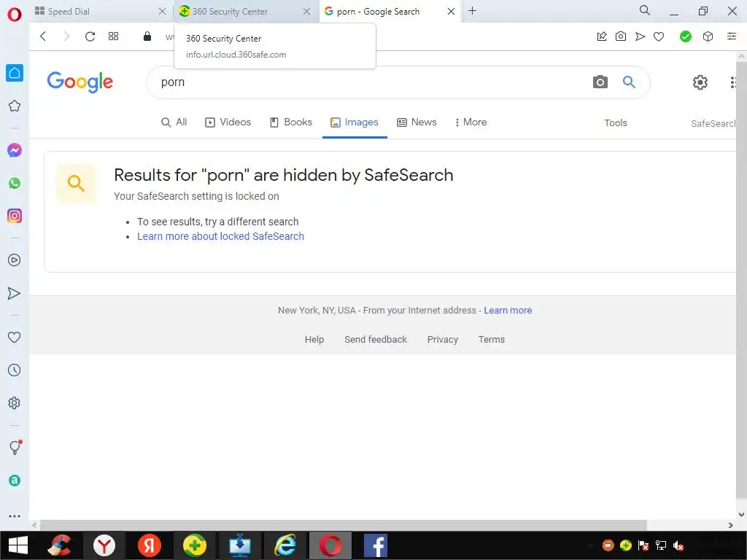Open the send-to-My-Flow arrow icon in address bar
This screenshot has height=560, width=747.
coord(640,36)
